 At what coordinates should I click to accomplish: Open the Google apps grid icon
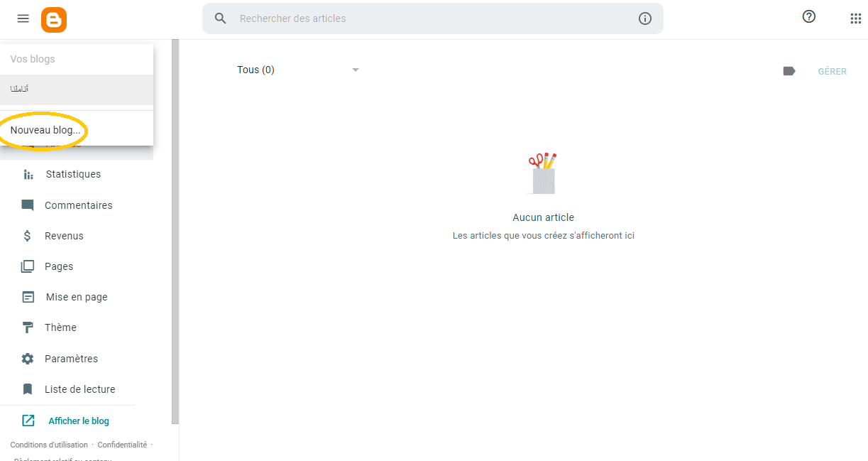[855, 18]
